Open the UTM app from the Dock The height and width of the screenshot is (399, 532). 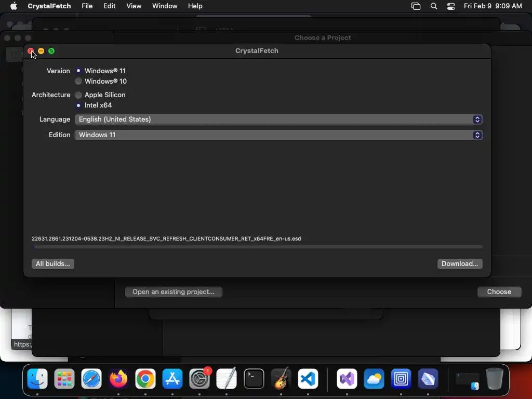401,379
